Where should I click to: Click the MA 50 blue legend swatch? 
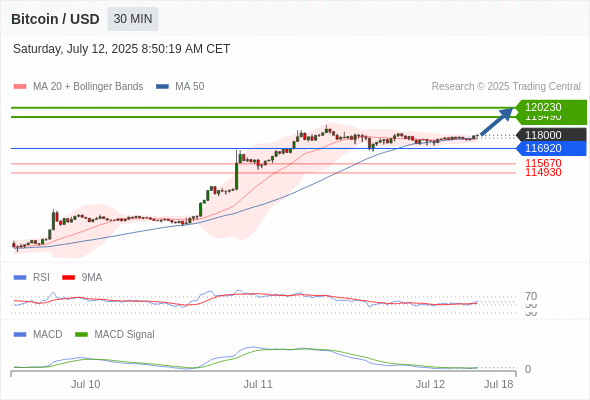(162, 87)
